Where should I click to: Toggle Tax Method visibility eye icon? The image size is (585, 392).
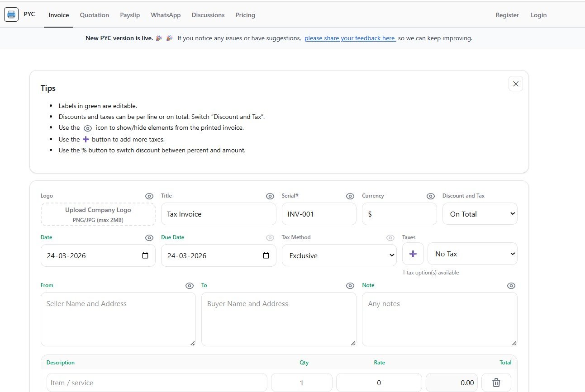(390, 238)
